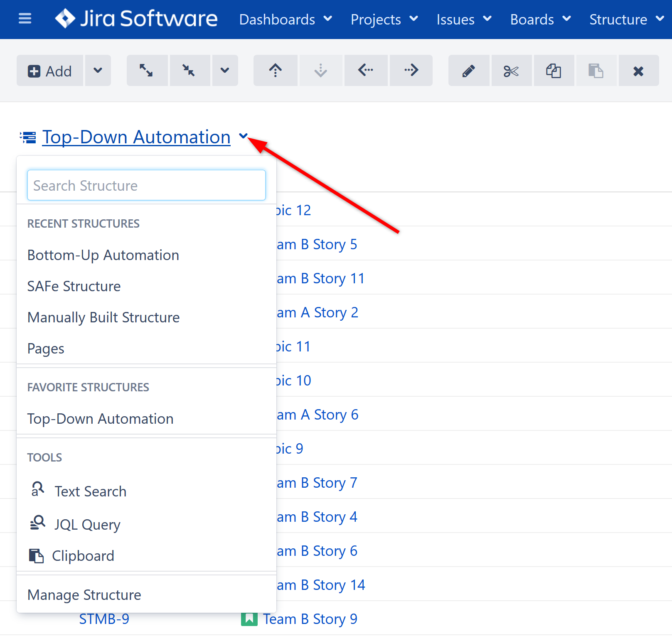672x636 pixels.
Task: Click the expand all items icon
Action: 146,71
